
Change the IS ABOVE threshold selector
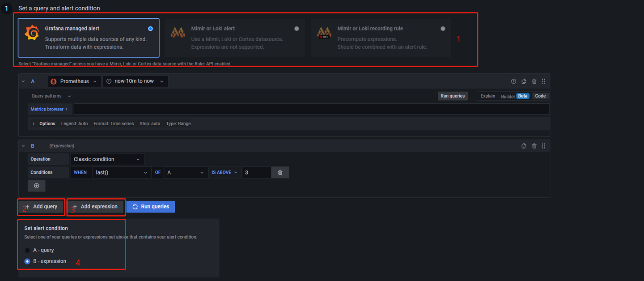(224, 172)
